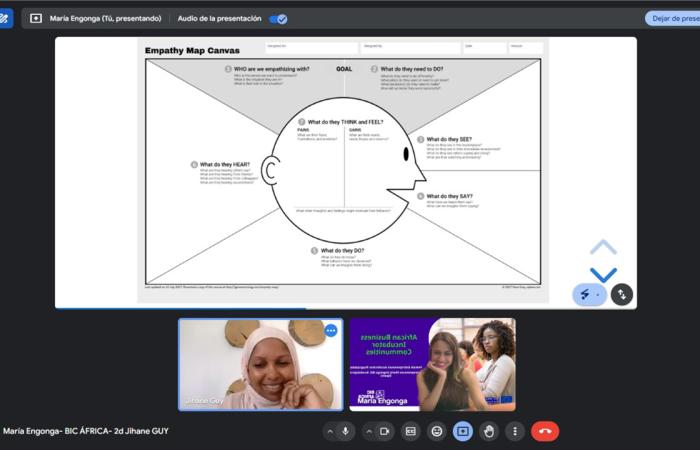The image size is (700, 450).
Task: Open the emoji reactions picker
Action: tap(436, 431)
